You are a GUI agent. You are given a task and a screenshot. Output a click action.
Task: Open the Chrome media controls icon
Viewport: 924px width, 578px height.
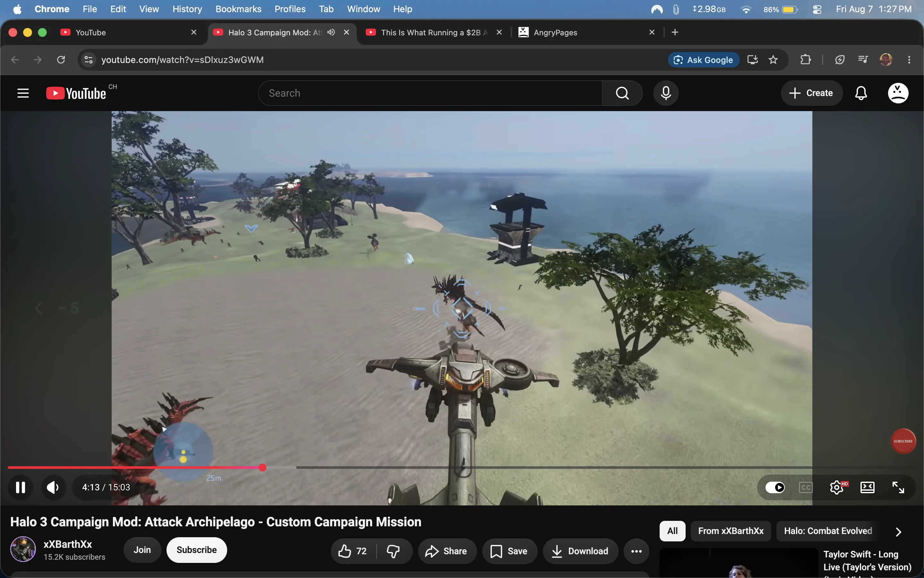[863, 60]
